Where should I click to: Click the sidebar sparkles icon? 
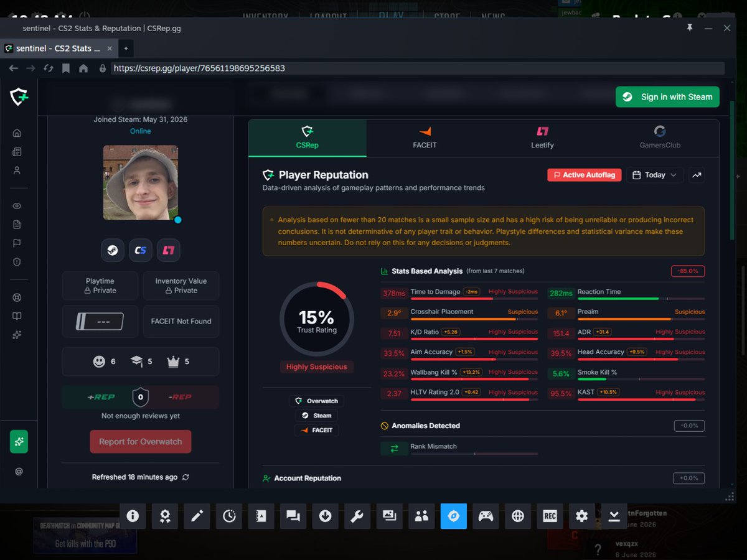click(x=17, y=335)
